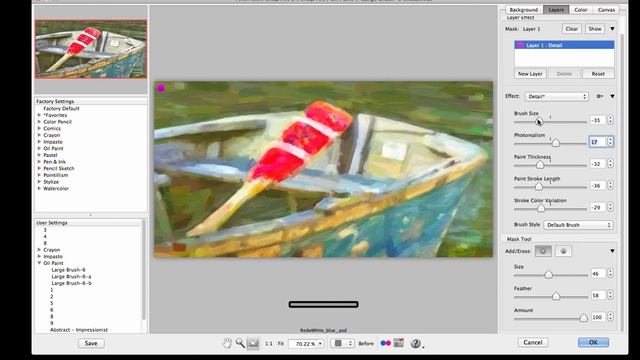Click the Paint Stroke Length slider handle

(539, 187)
